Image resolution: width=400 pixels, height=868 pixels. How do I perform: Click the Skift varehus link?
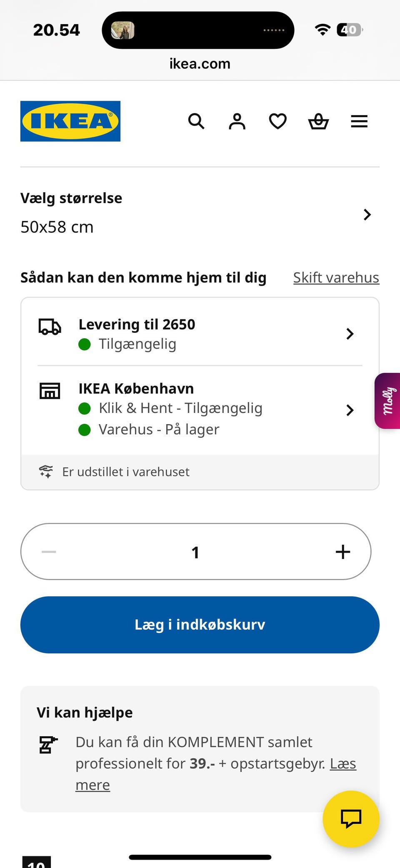coord(336,278)
